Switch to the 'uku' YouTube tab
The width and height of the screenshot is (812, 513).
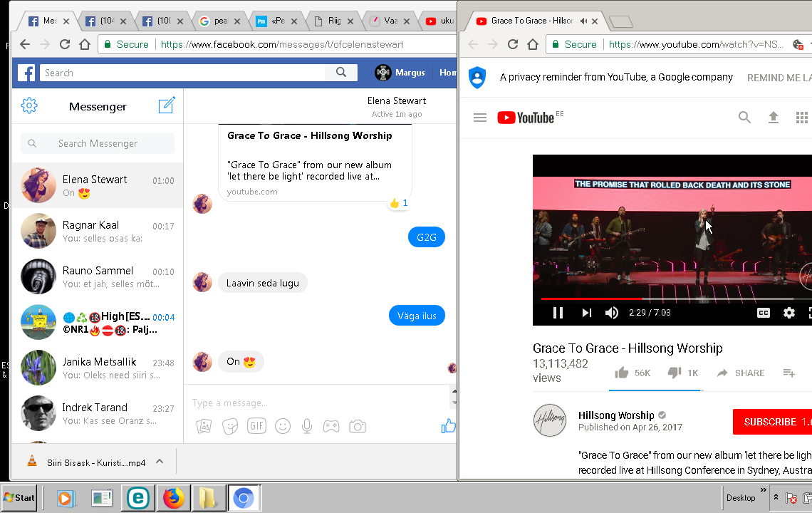pyautogui.click(x=438, y=21)
